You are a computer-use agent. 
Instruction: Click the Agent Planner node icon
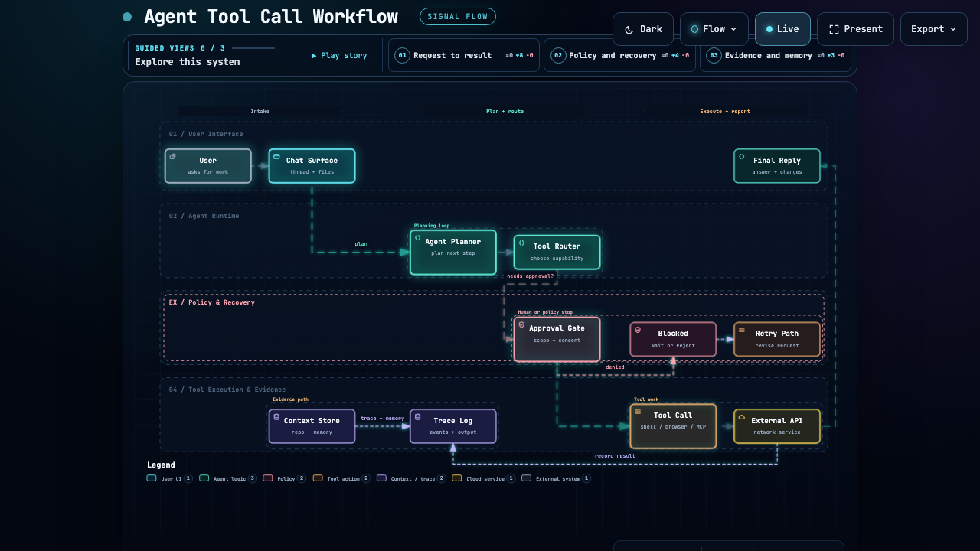click(417, 237)
